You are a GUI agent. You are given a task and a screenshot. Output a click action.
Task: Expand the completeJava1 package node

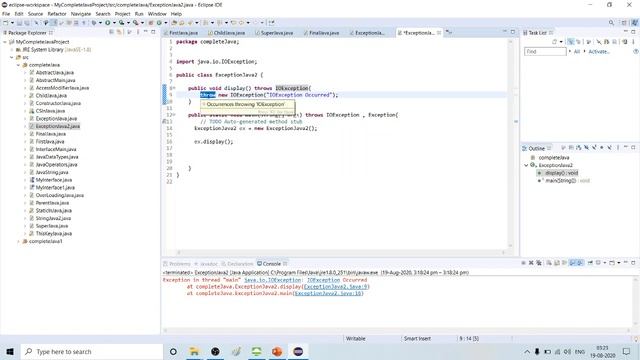click(18, 242)
